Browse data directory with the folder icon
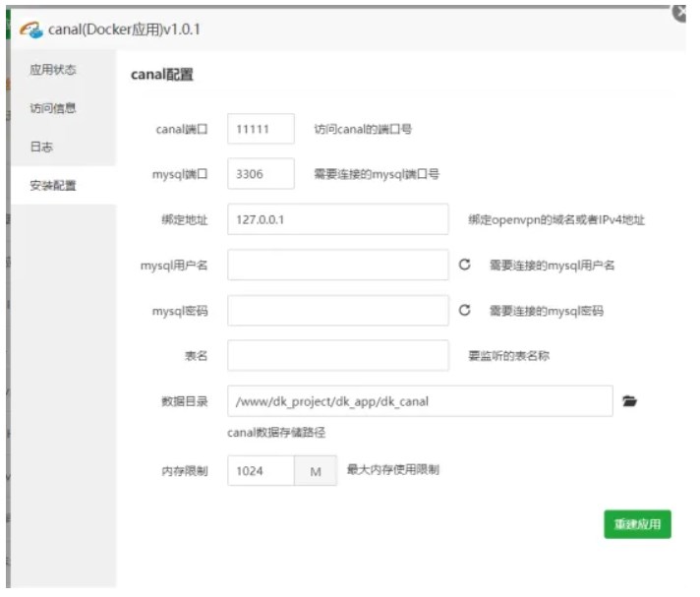This screenshot has height=597, width=700. point(630,401)
